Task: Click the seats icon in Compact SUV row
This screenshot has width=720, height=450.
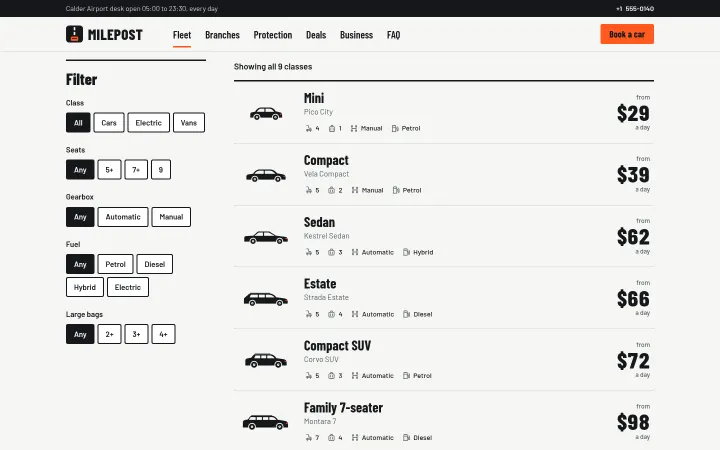Action: coord(309,376)
